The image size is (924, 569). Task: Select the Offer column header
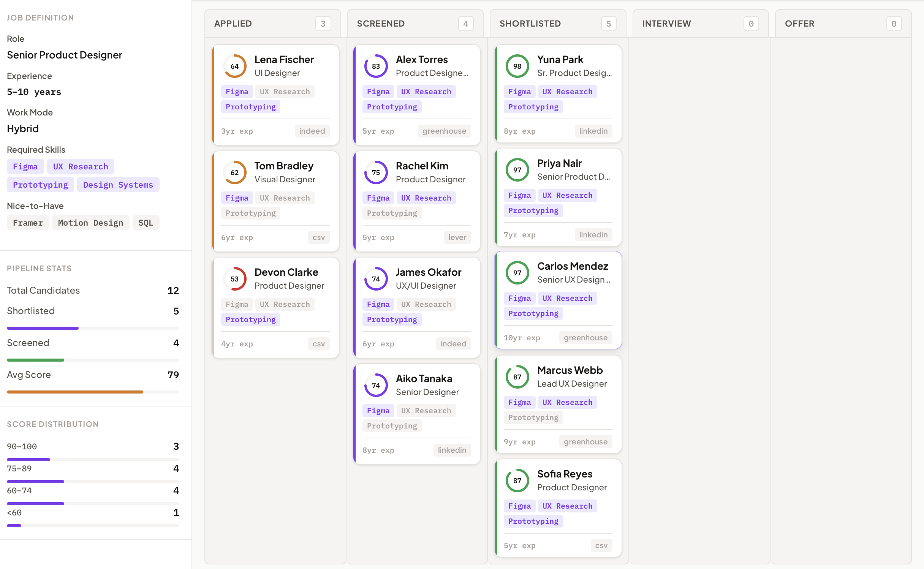pos(799,24)
